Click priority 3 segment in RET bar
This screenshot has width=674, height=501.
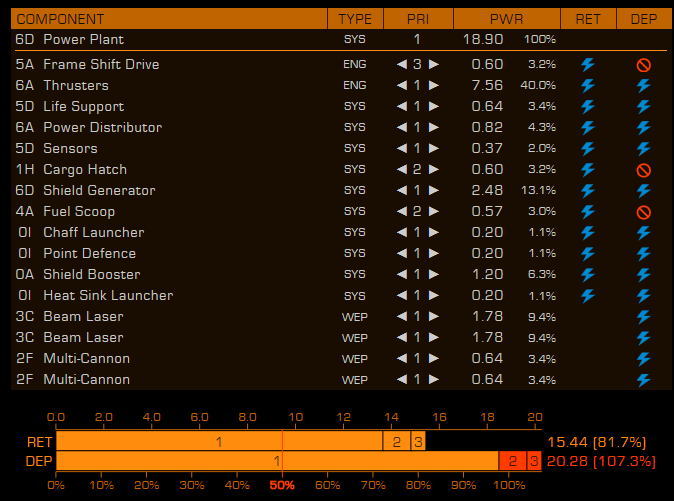pos(418,441)
